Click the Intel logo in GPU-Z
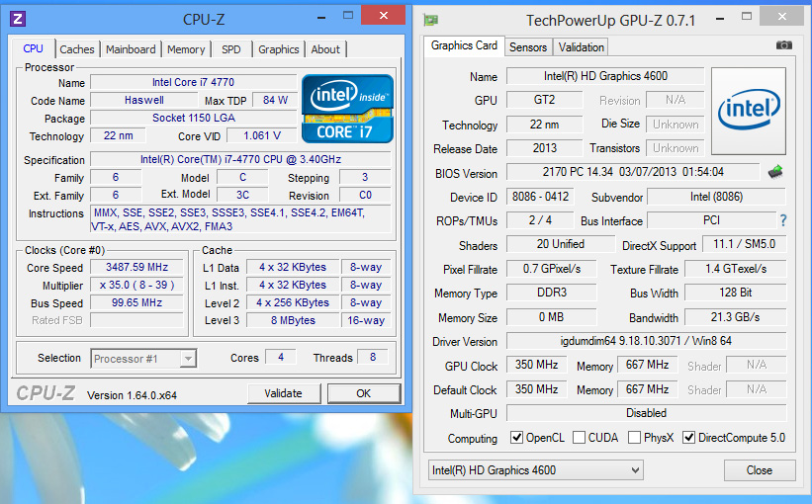Image resolution: width=812 pixels, height=504 pixels. pyautogui.click(x=749, y=111)
